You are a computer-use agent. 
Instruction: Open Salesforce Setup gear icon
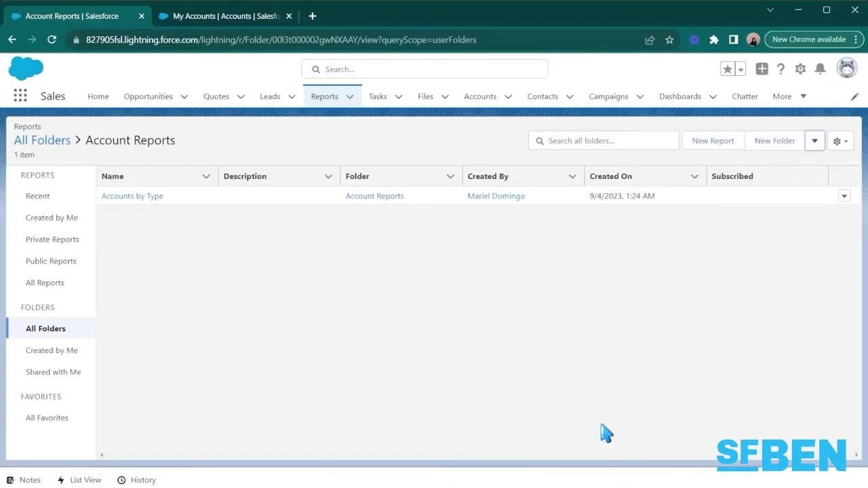800,69
